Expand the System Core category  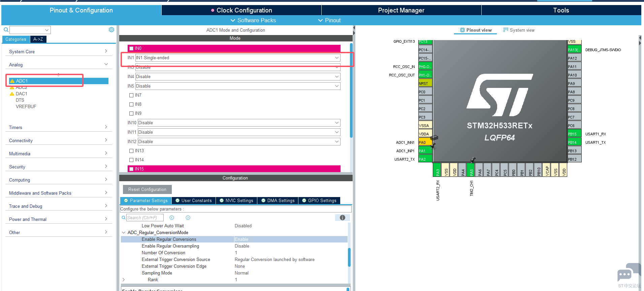pyautogui.click(x=59, y=52)
